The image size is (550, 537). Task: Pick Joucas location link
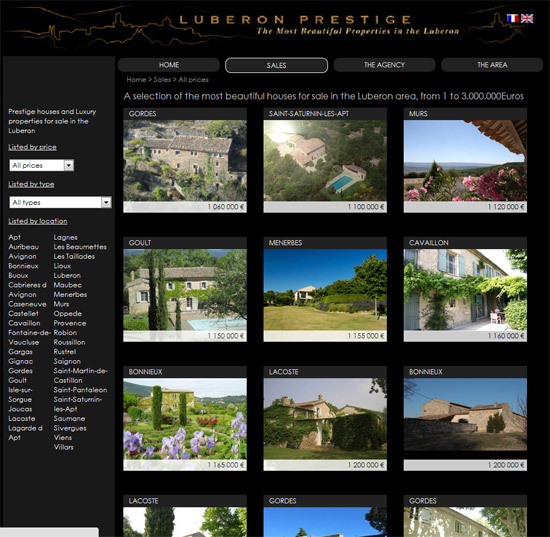click(20, 409)
